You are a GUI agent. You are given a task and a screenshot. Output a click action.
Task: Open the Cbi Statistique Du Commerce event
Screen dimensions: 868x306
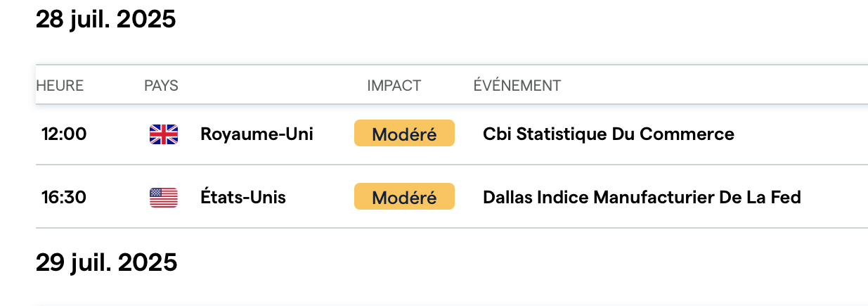tap(608, 134)
